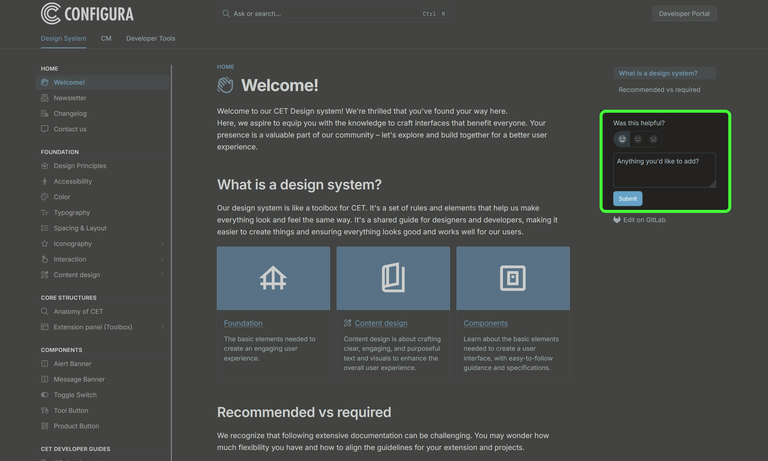Expand the Iconography sidebar section
Viewport: 768px width, 461px height.
[x=162, y=244]
